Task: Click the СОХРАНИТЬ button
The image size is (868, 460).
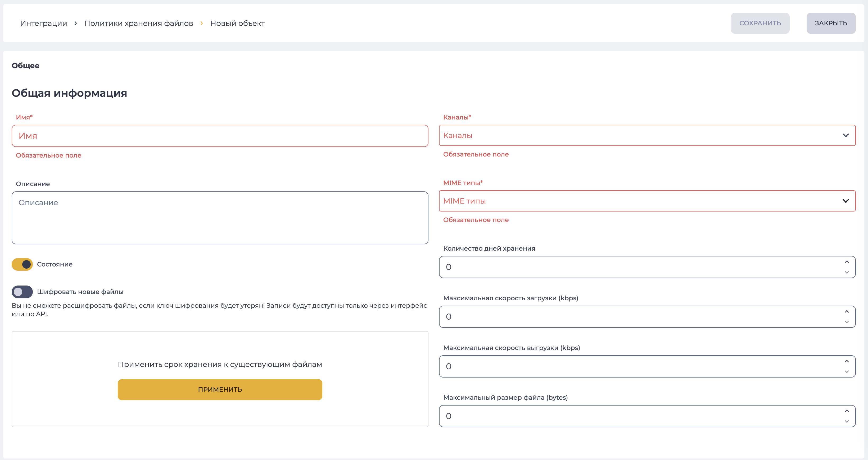Action: (x=760, y=23)
